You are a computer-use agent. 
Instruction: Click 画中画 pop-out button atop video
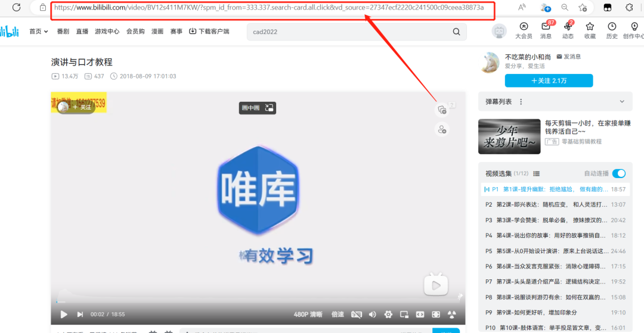coord(258,108)
